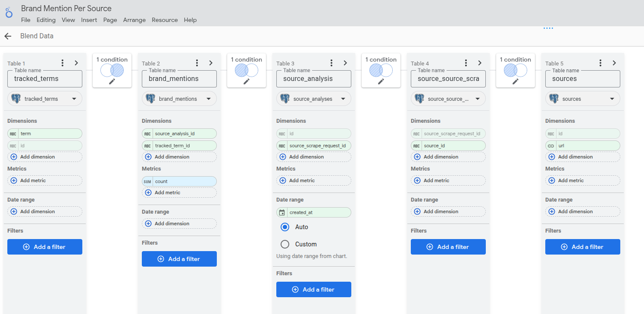This screenshot has width=644, height=314.
Task: Edit the brand_mentions table name field
Action: point(179,79)
